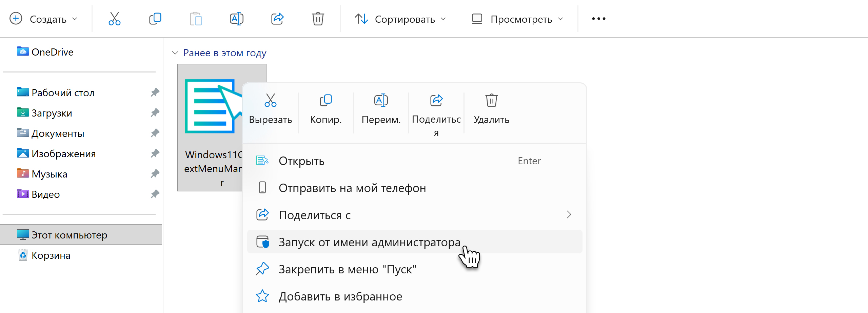Open Видео folder in the sidebar
Screen dimensions: 868x313
[38, 194]
